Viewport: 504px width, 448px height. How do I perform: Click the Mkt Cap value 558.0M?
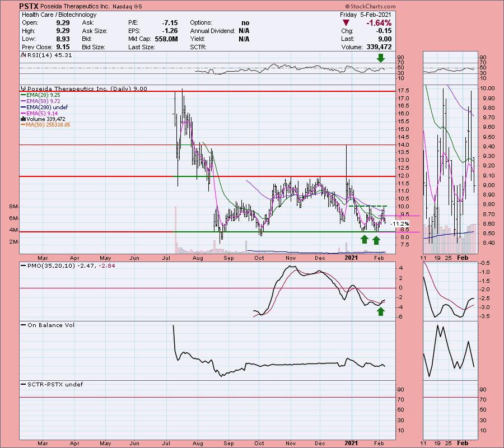coord(166,39)
